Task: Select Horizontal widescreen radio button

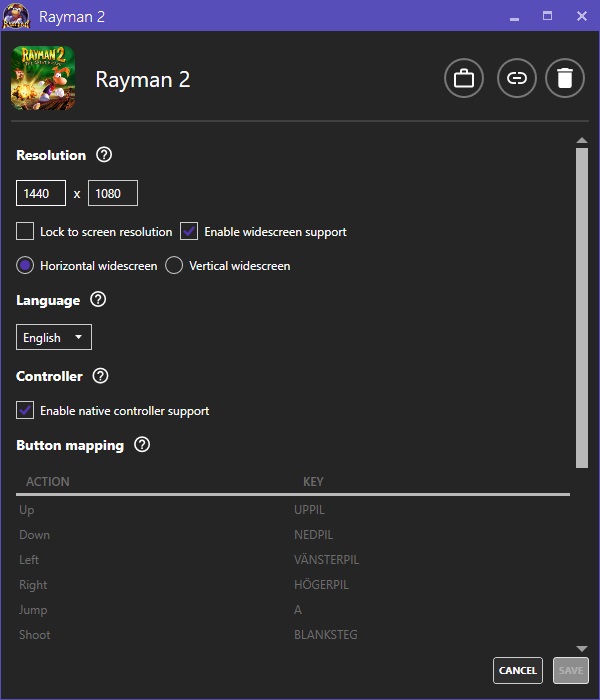Action: (25, 266)
